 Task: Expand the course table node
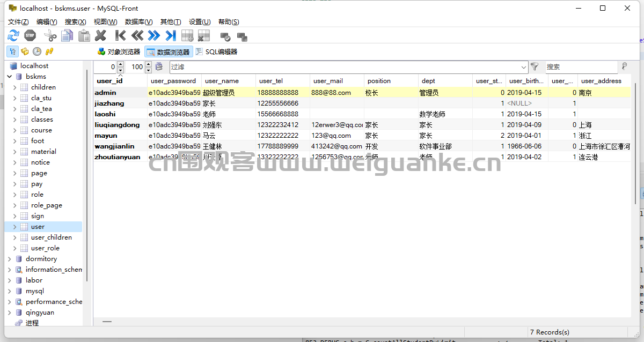pyautogui.click(x=14, y=130)
